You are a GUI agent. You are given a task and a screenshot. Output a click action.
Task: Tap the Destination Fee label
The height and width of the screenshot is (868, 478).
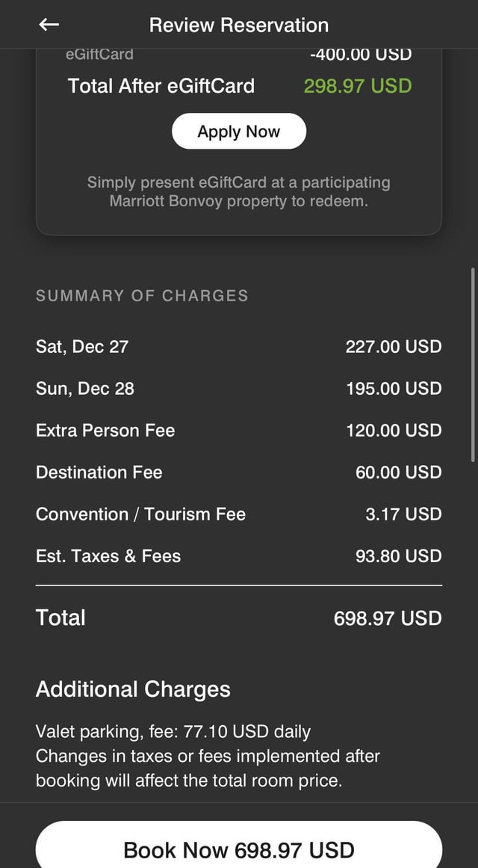[99, 473]
